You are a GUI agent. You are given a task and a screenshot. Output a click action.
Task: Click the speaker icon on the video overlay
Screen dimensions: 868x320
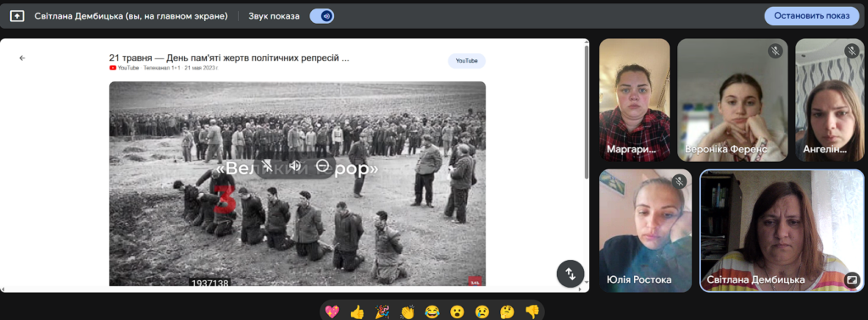coord(295,166)
